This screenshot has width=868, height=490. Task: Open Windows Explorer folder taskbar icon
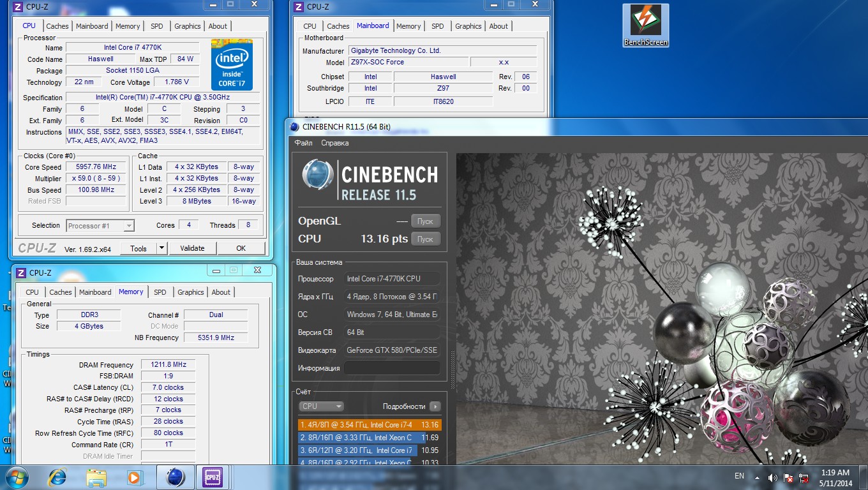96,477
